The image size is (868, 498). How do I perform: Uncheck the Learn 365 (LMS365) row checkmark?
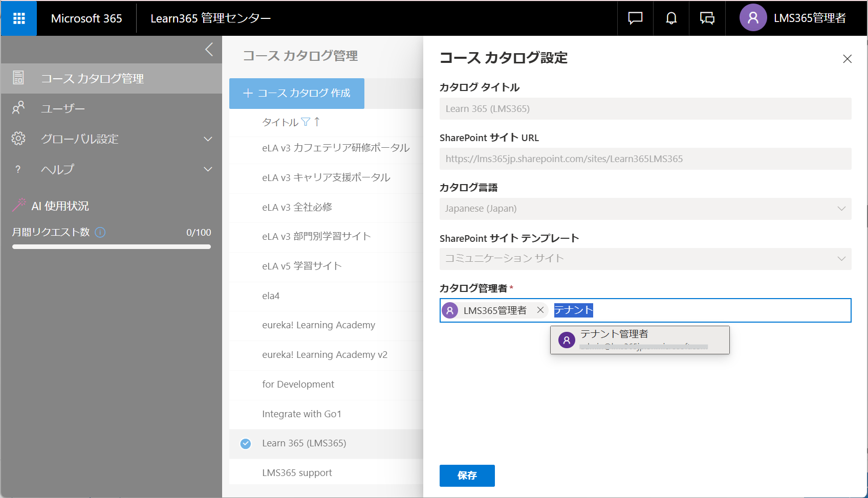pos(246,443)
